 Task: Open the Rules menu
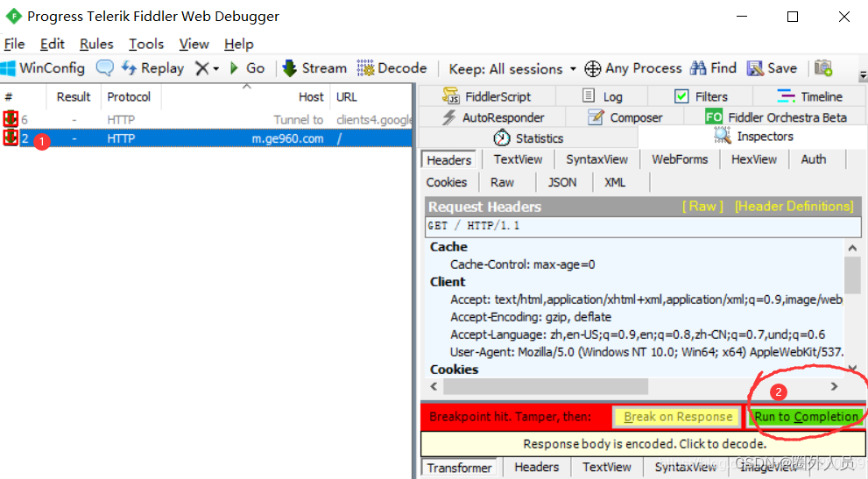[x=96, y=44]
